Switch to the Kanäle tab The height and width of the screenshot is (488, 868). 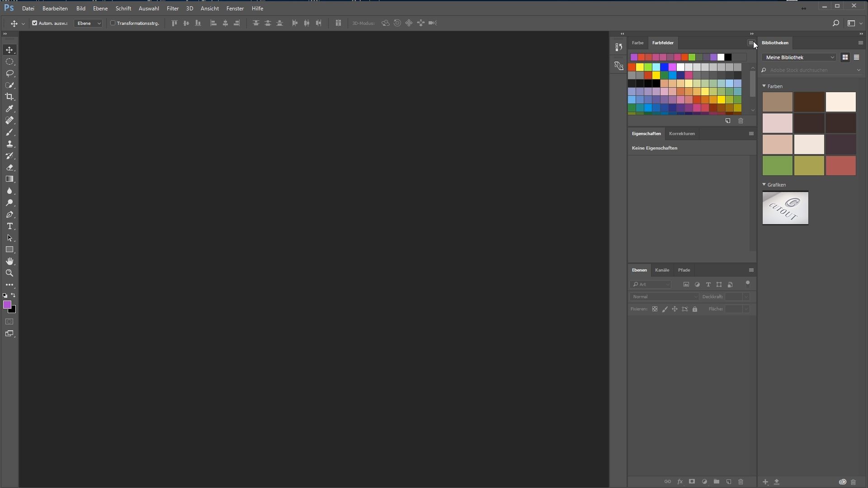click(662, 270)
